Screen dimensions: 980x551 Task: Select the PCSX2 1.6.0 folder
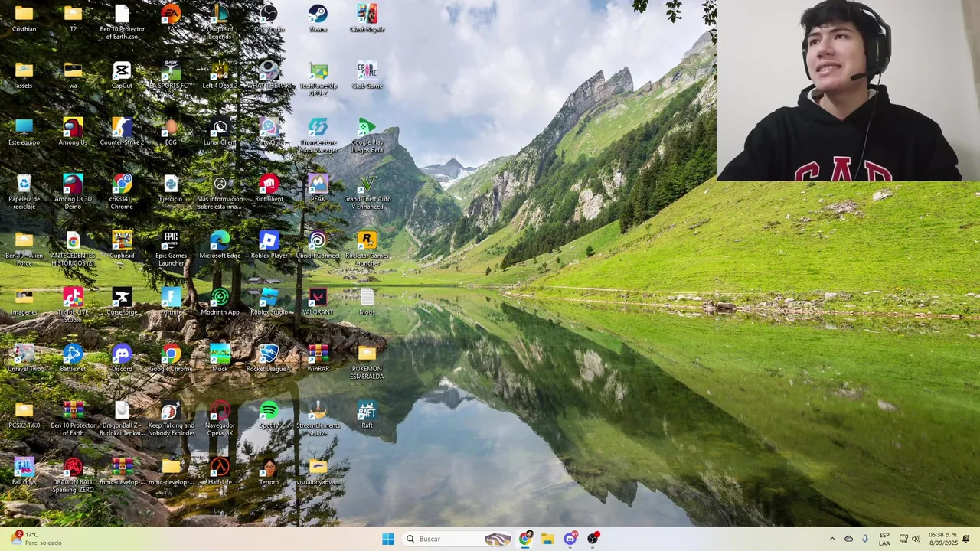(24, 415)
